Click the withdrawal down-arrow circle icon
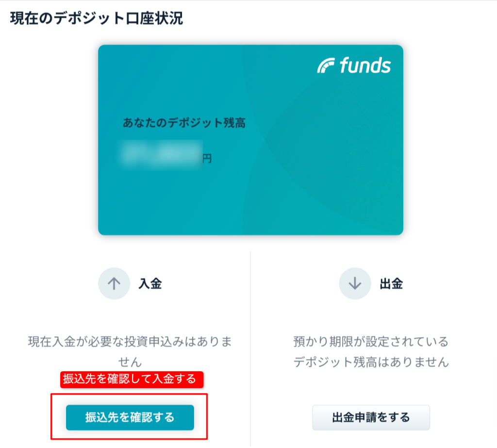 (x=355, y=283)
